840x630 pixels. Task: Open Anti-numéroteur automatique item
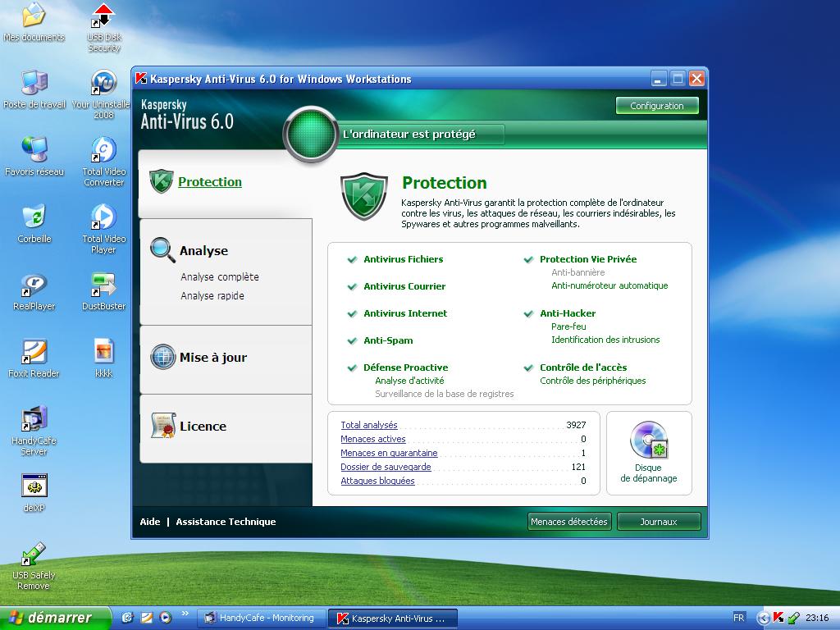(x=609, y=285)
